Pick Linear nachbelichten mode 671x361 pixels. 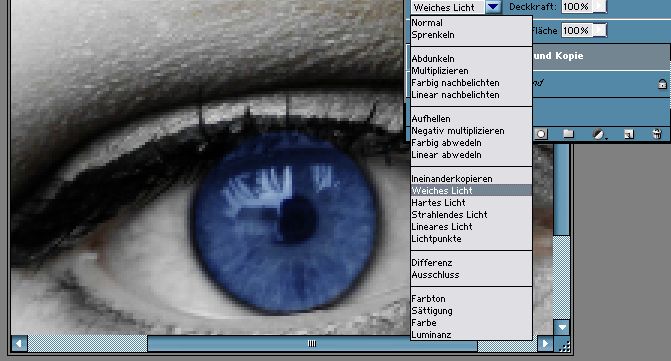point(471,95)
